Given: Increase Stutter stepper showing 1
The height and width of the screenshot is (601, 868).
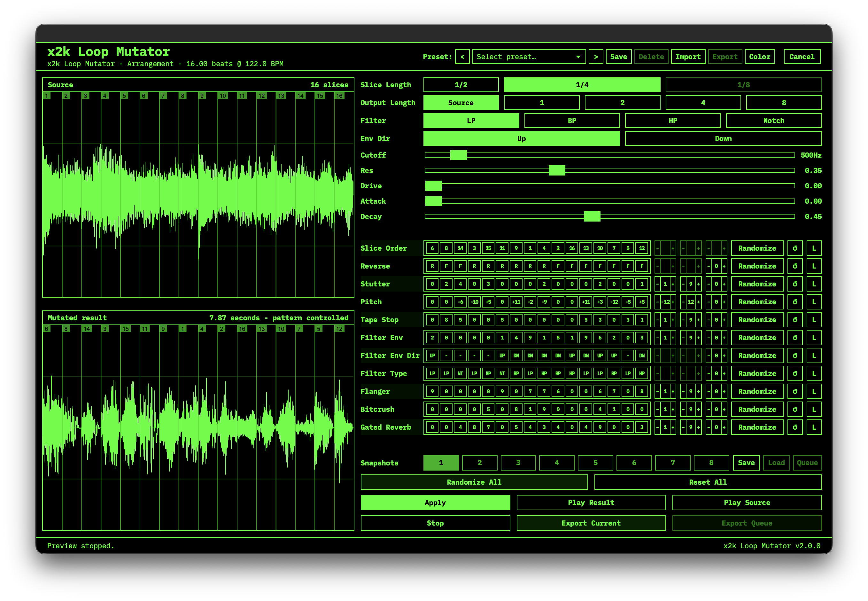Looking at the screenshot, I should pyautogui.click(x=673, y=284).
